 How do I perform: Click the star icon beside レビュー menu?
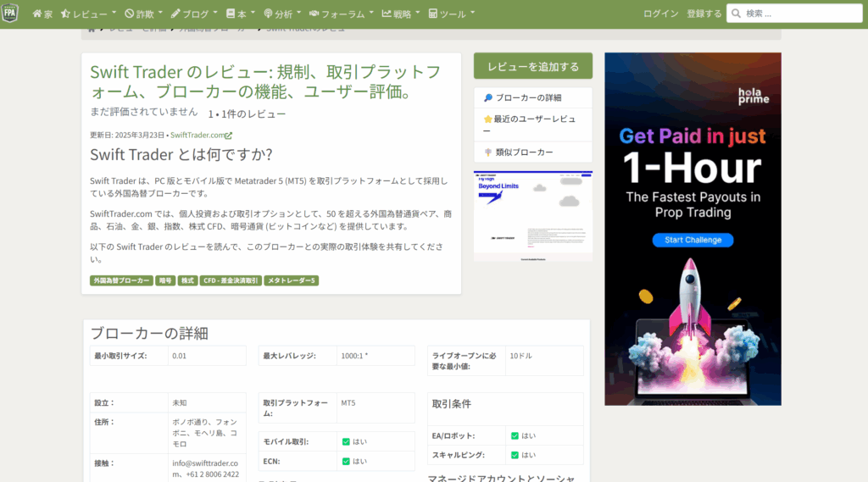click(x=65, y=14)
